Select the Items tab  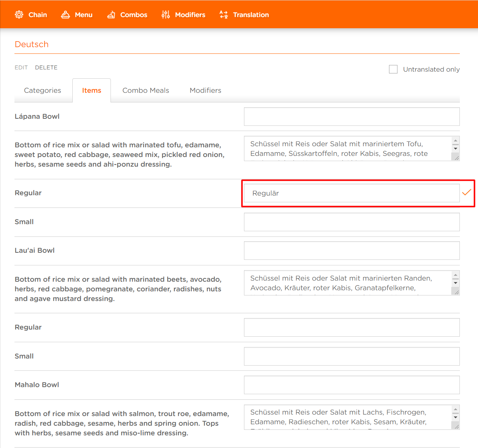pyautogui.click(x=92, y=91)
